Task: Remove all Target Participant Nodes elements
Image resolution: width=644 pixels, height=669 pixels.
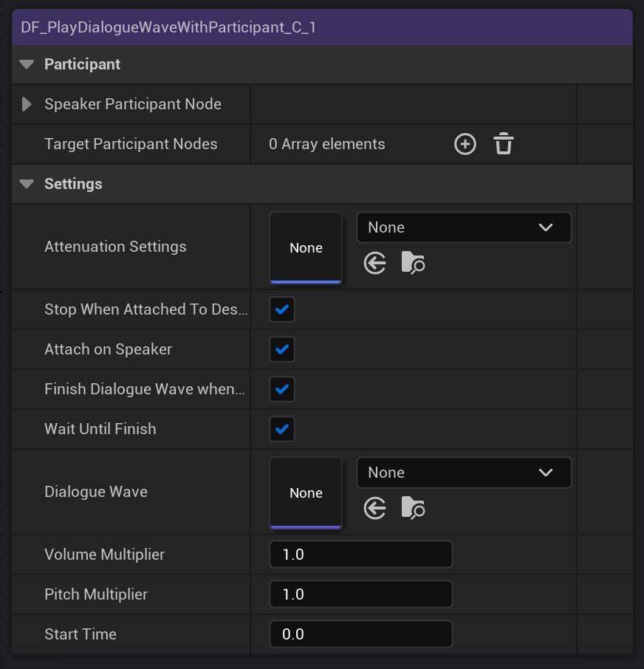Action: coord(504,144)
